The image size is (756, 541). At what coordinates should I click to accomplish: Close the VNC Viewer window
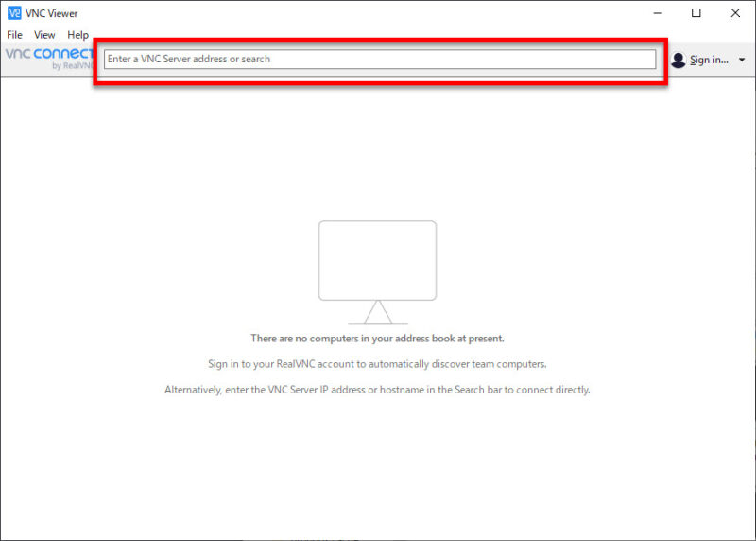[735, 13]
